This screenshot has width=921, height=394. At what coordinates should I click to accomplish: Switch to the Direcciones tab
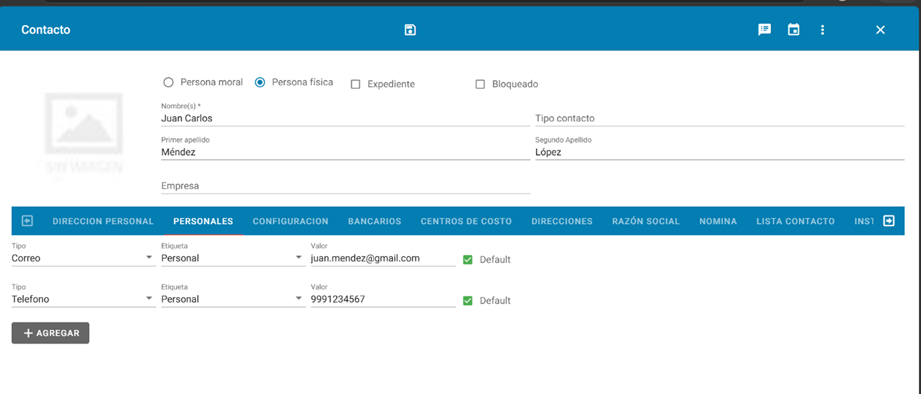(562, 221)
